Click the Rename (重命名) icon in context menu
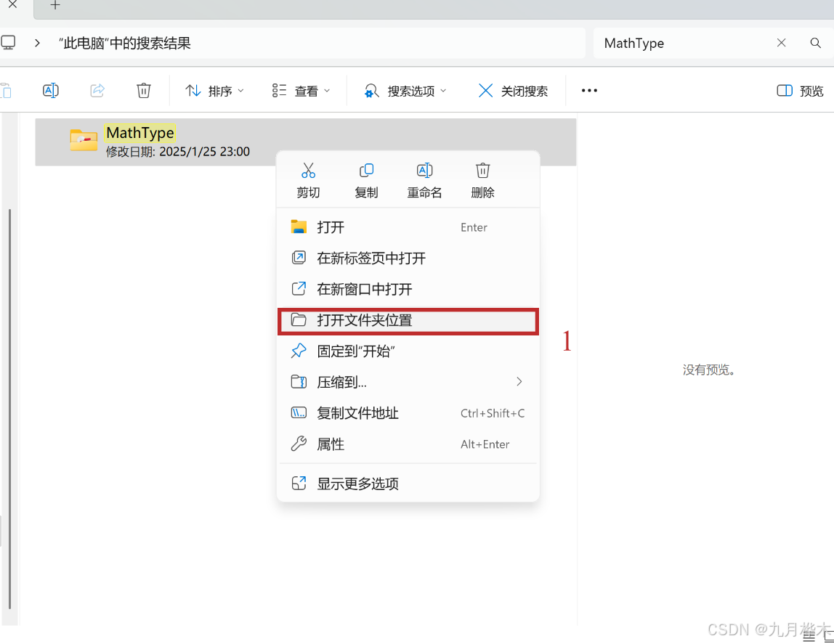This screenshot has height=644, width=834. 424,171
